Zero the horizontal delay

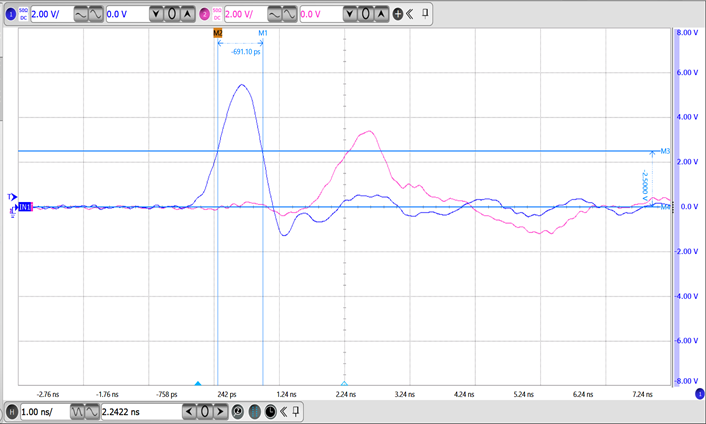pos(205,412)
